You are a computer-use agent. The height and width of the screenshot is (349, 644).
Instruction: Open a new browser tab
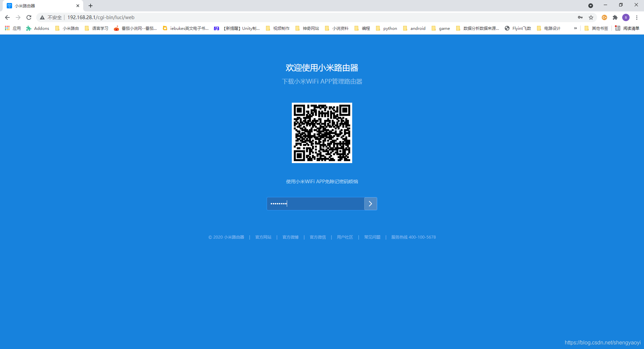click(91, 6)
